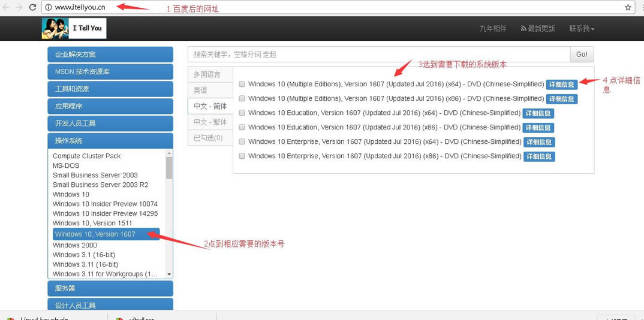This screenshot has height=320, width=644.
Task: Click Windows 10 Enterprise x64 DVD entry text
Action: (x=385, y=141)
